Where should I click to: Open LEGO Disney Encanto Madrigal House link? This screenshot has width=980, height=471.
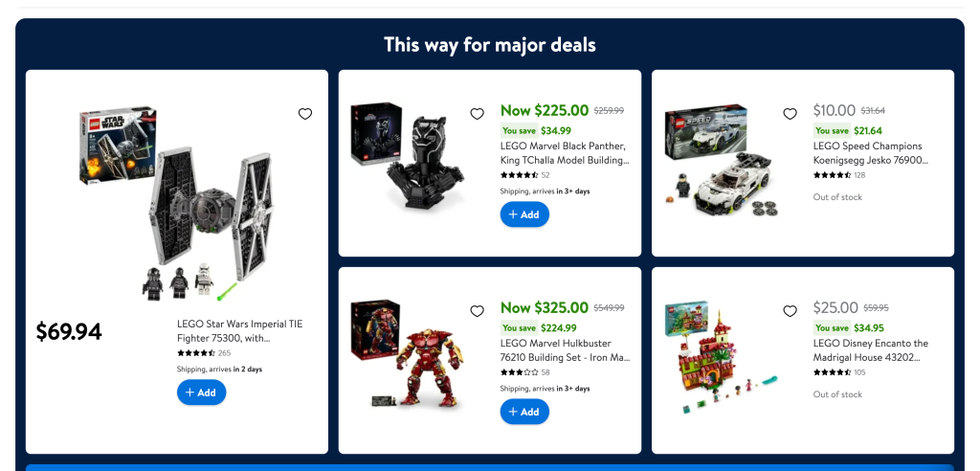coord(870,350)
